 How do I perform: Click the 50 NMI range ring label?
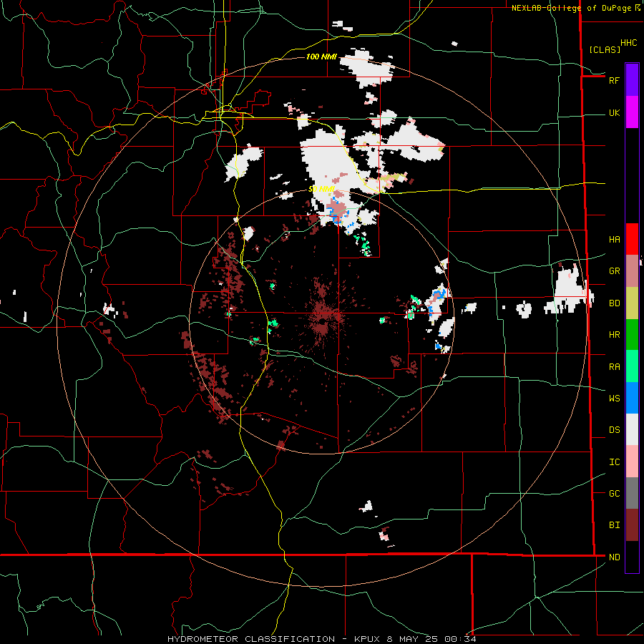[x=321, y=190]
